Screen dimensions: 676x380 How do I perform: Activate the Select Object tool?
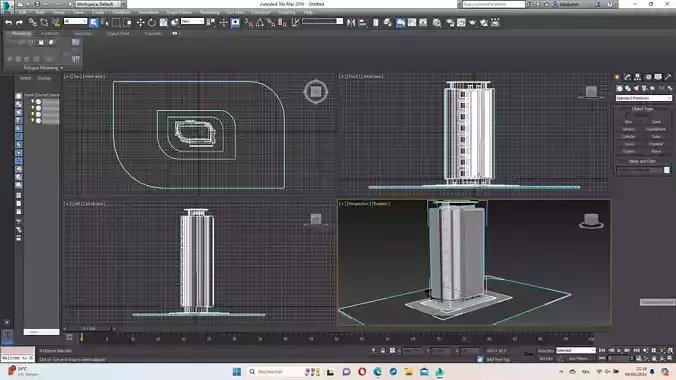tap(94, 22)
